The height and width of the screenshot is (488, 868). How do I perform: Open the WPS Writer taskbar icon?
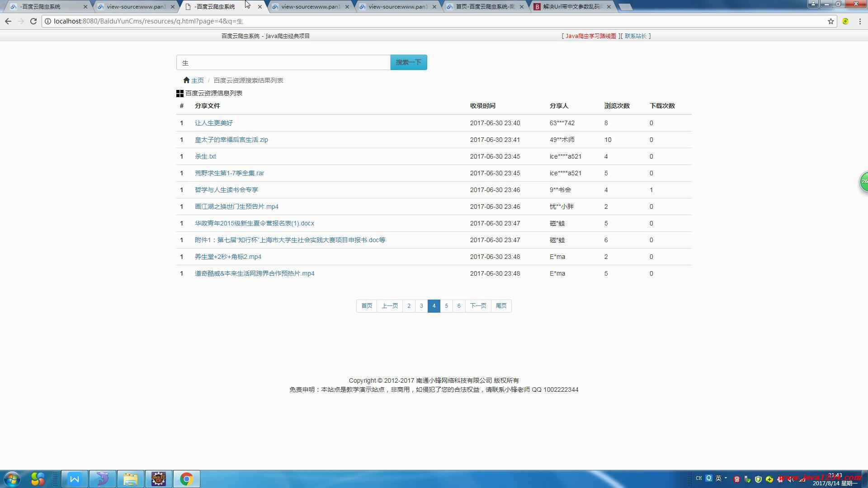point(75,479)
